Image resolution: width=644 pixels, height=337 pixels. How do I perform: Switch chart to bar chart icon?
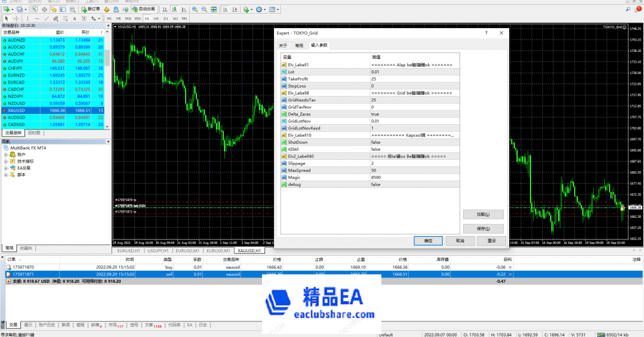pos(165,9)
